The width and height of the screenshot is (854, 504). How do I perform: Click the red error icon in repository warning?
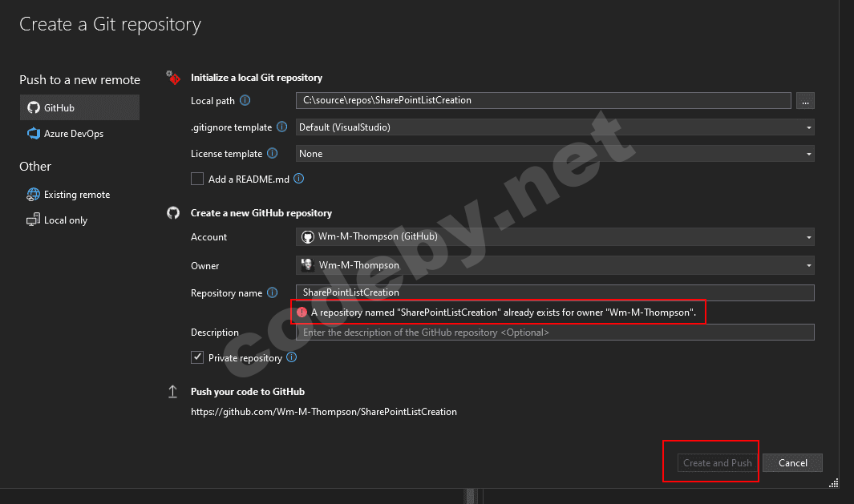[x=302, y=312]
